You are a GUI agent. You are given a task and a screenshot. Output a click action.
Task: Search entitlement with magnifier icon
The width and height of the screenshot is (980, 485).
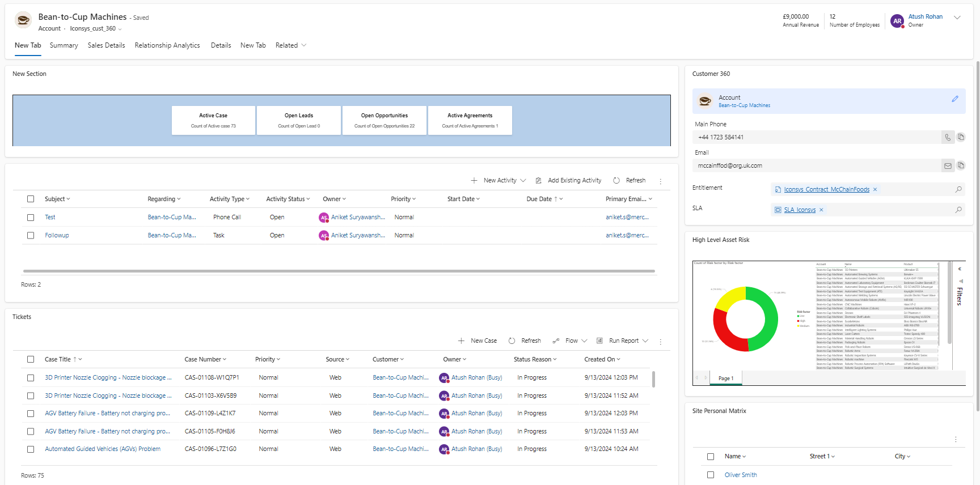[958, 189]
